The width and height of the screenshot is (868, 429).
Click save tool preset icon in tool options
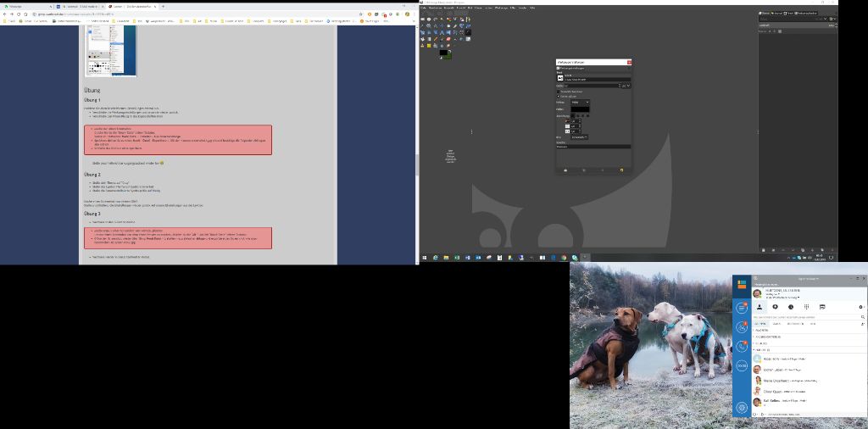point(565,170)
